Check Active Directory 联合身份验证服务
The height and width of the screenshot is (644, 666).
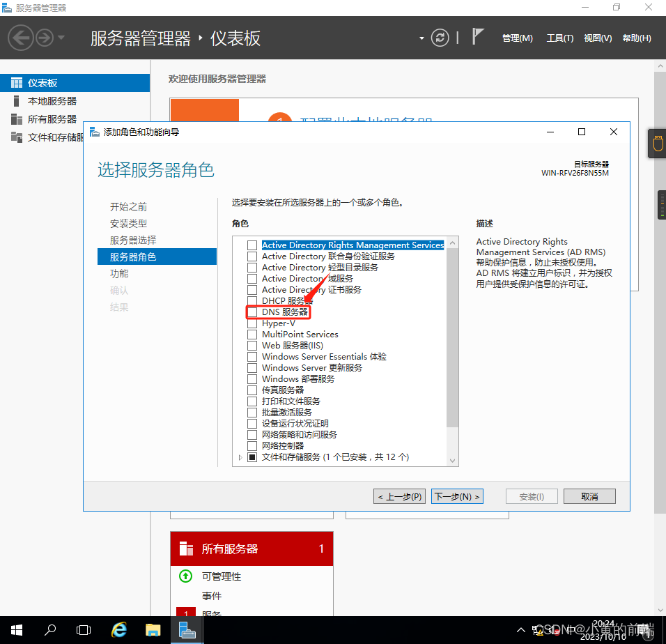(252, 256)
